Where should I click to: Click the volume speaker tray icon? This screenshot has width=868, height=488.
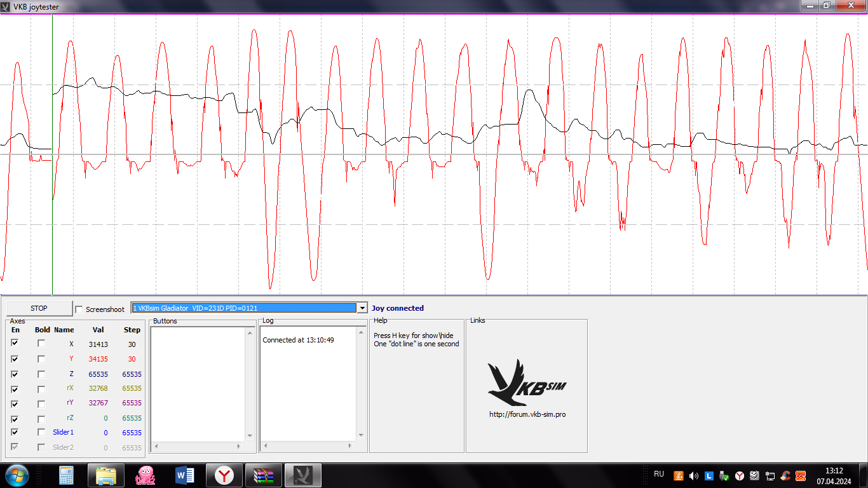click(693, 475)
